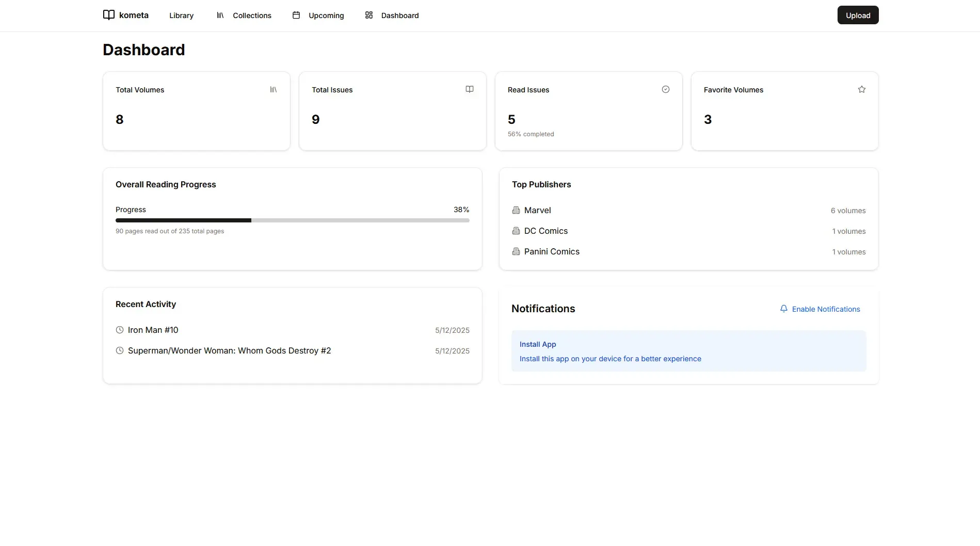The width and height of the screenshot is (980, 546).
Task: Click the building icon beside Marvel
Action: point(516,210)
